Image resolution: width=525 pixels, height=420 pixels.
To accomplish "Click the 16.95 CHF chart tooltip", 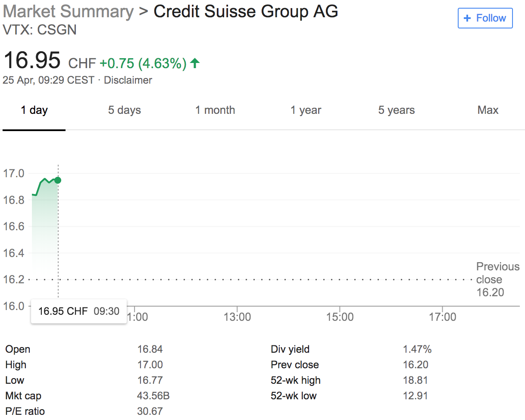I will pyautogui.click(x=78, y=311).
